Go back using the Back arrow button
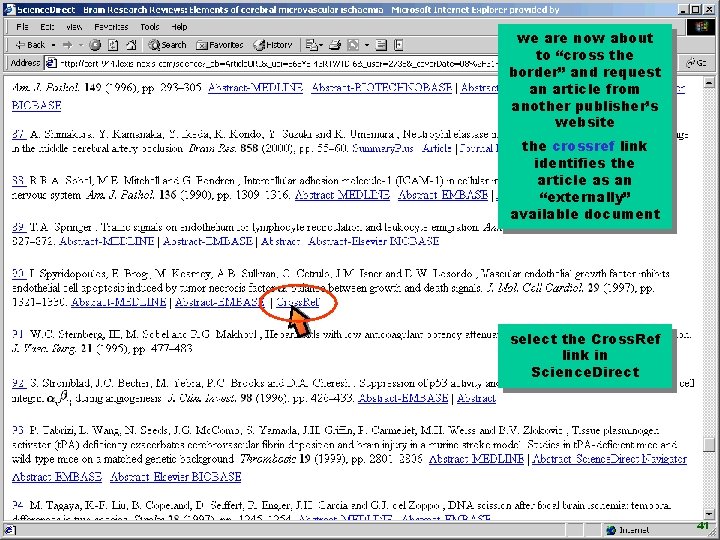 pyautogui.click(x=30, y=45)
